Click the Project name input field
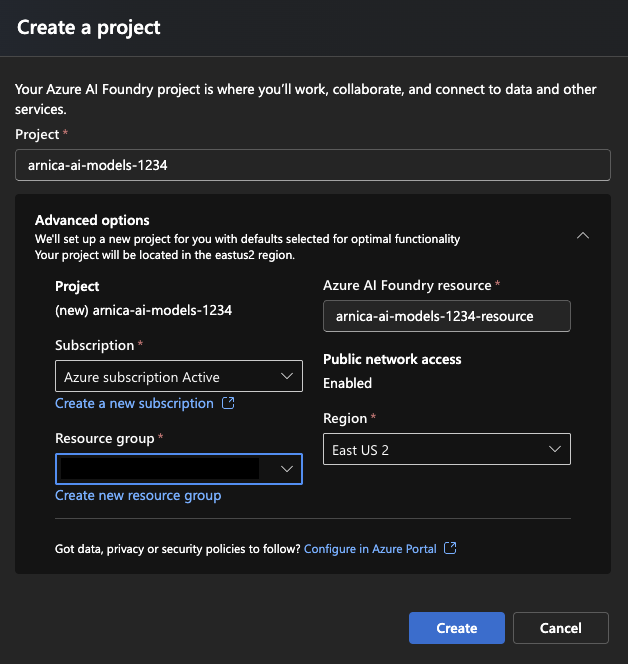The height and width of the screenshot is (664, 628). pos(312,165)
